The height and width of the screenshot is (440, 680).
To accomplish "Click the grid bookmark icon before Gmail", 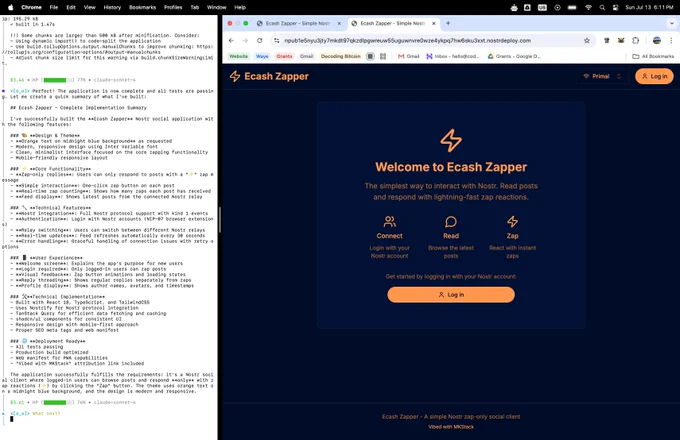I will tap(383, 56).
